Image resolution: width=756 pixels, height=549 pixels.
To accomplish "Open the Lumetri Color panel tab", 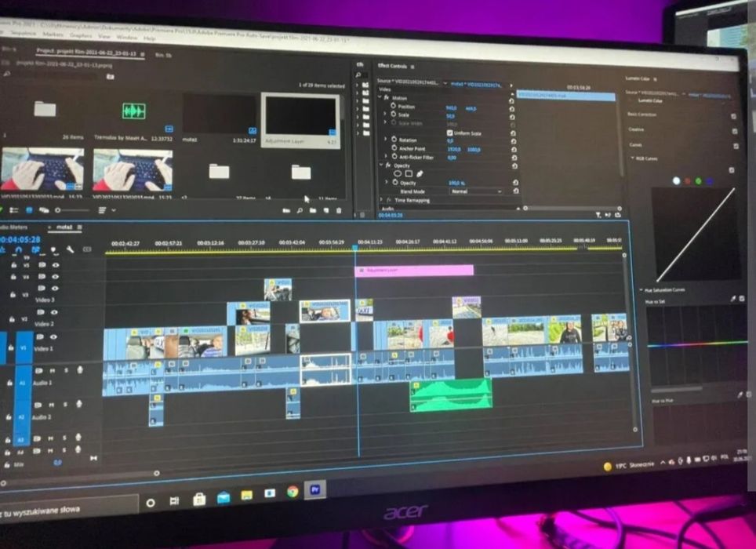I will [x=638, y=78].
